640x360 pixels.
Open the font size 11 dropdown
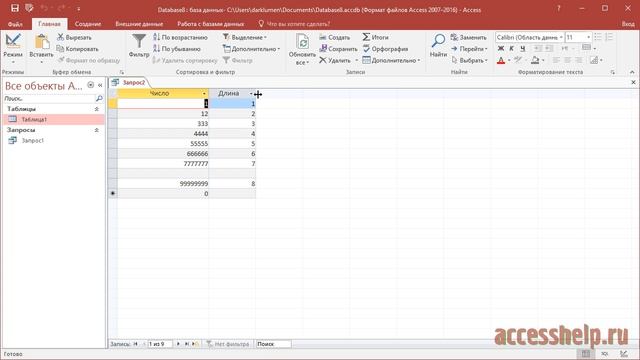pyautogui.click(x=588, y=37)
